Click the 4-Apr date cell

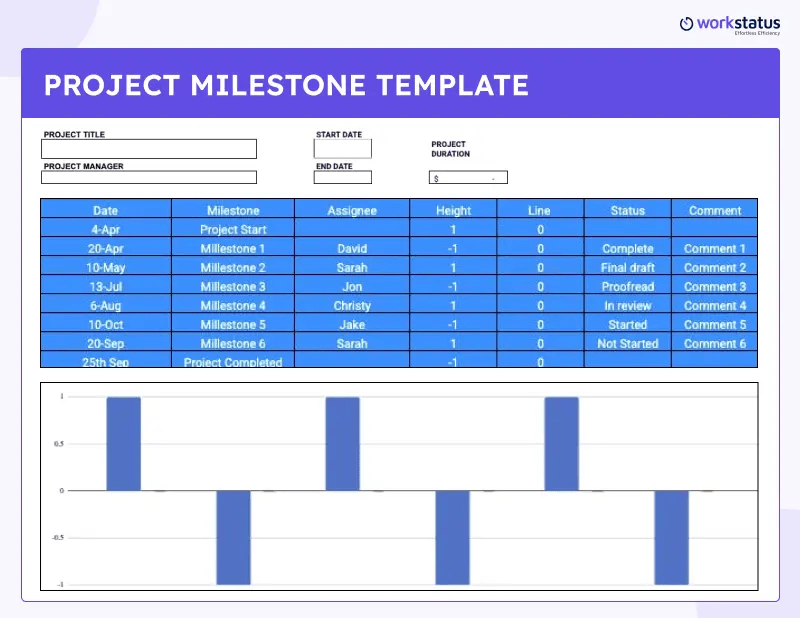[x=106, y=229]
